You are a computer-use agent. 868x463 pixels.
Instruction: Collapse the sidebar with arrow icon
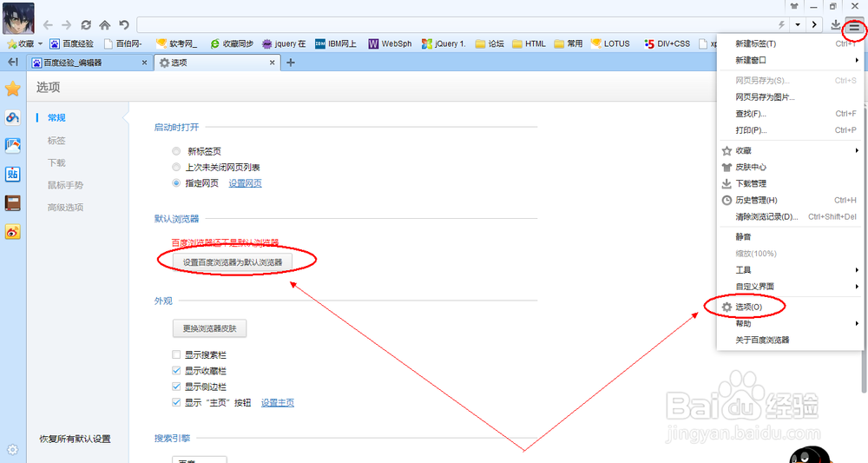[13, 62]
